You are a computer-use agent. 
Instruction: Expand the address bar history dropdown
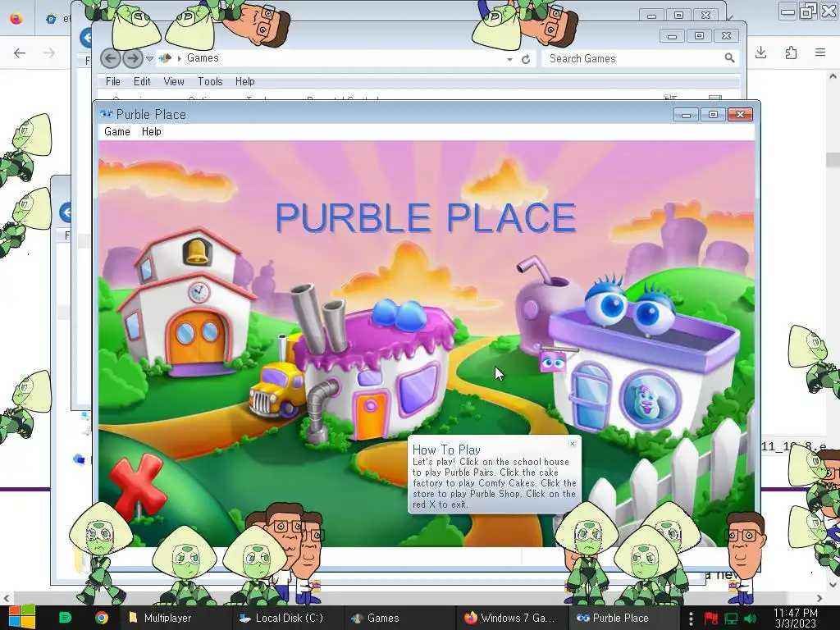[510, 59]
